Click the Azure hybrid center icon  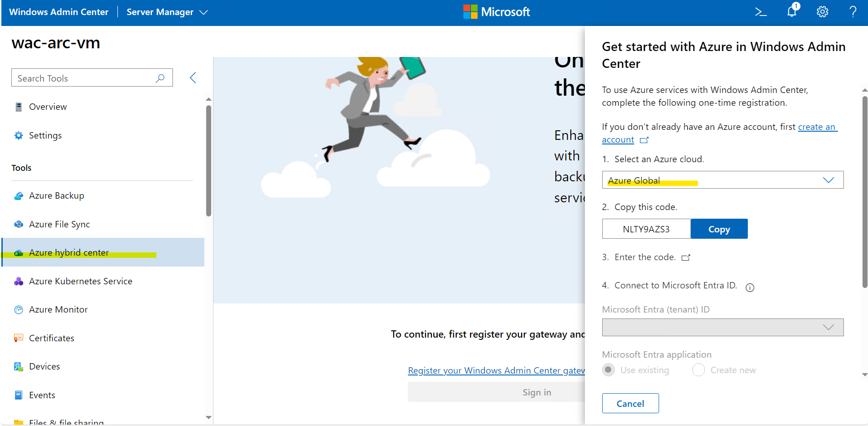19,253
